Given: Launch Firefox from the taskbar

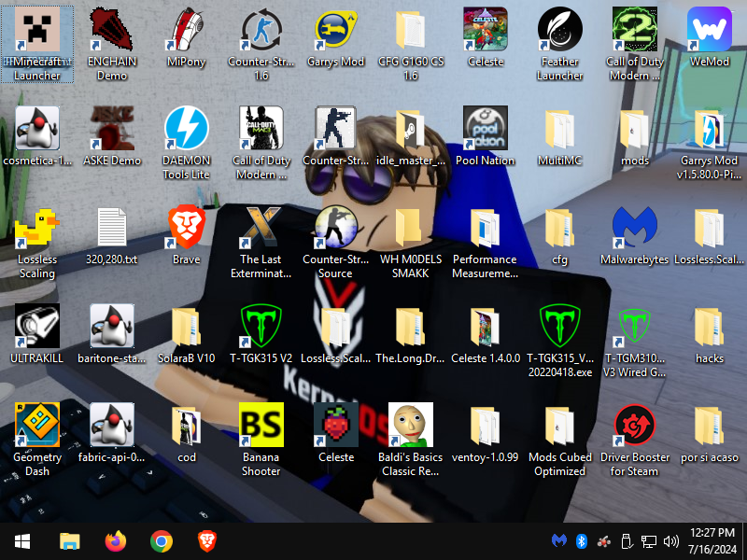Looking at the screenshot, I should tap(115, 541).
